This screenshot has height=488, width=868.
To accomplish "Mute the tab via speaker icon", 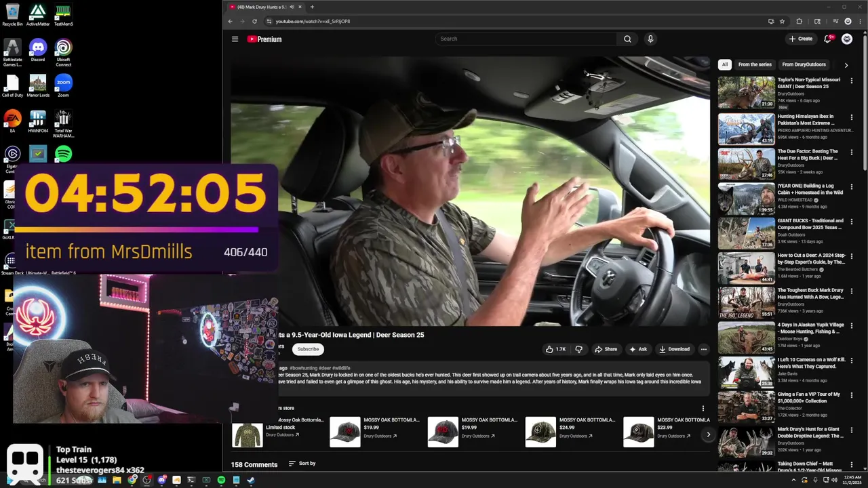I will click(292, 7).
